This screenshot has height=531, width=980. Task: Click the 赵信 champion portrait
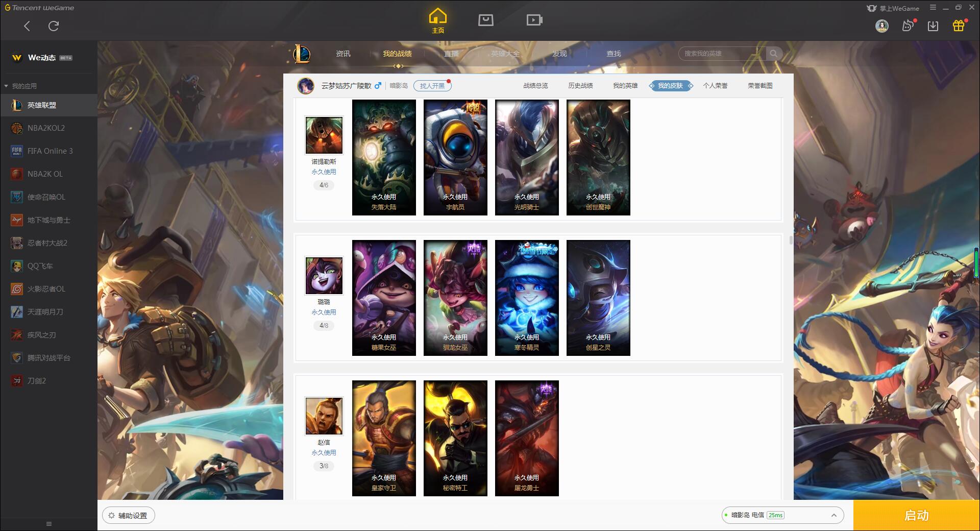(x=324, y=416)
